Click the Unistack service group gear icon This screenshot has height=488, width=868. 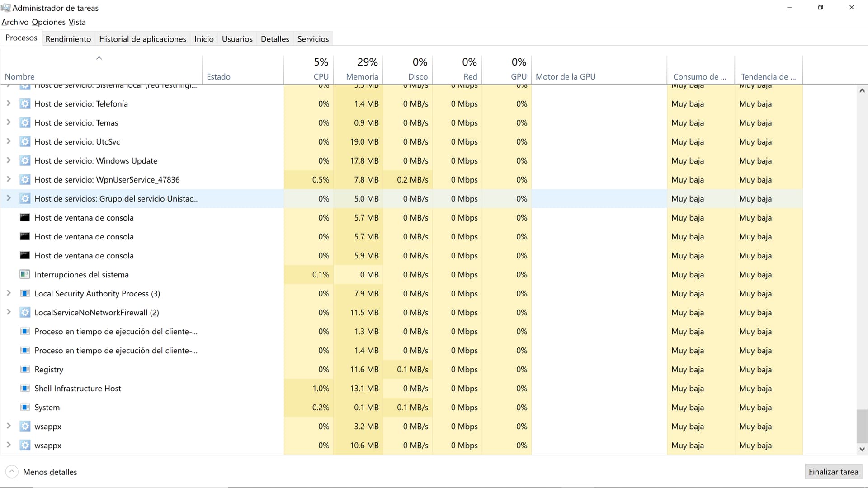click(25, 199)
